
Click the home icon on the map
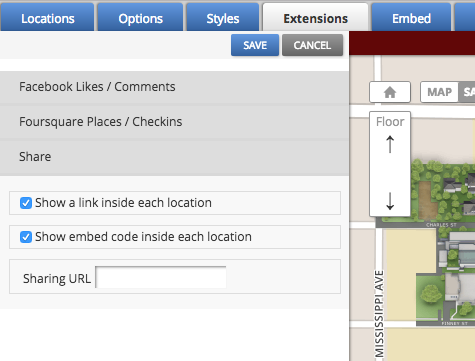point(390,92)
